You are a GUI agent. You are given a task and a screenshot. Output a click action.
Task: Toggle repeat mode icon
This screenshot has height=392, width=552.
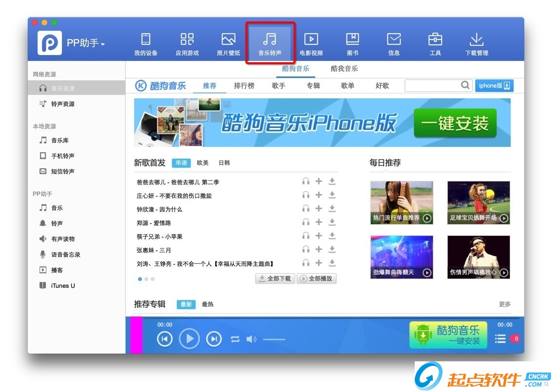tap(235, 339)
